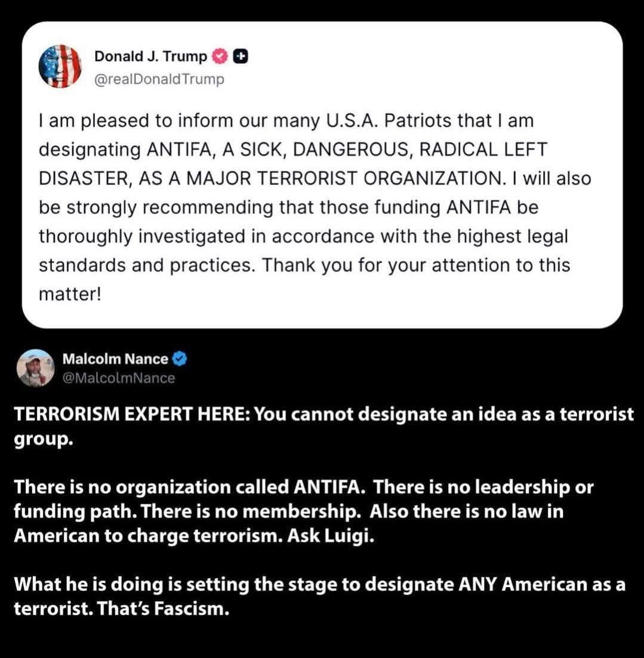Click the plus badge icon after Trump's name
The width and height of the screenshot is (644, 658).
point(240,57)
